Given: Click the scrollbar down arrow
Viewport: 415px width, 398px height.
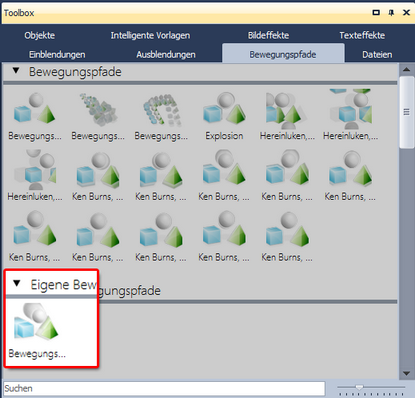Looking at the screenshot, I should [x=406, y=373].
